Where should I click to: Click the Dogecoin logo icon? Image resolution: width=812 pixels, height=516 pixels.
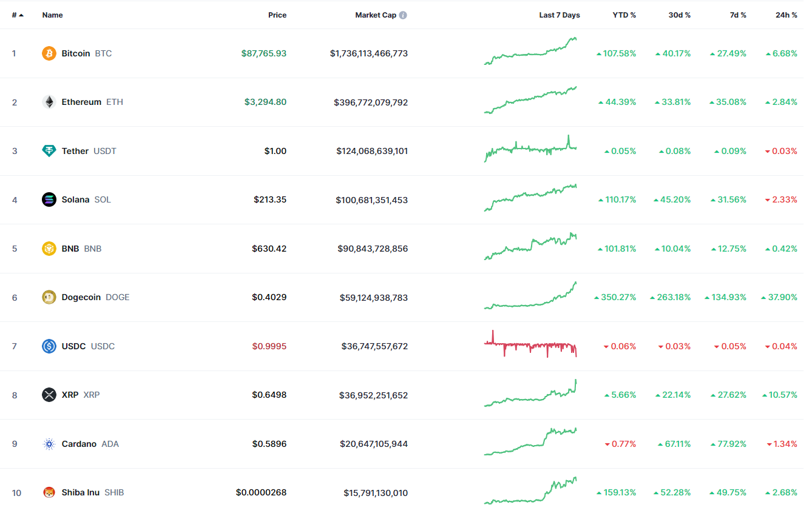49,297
